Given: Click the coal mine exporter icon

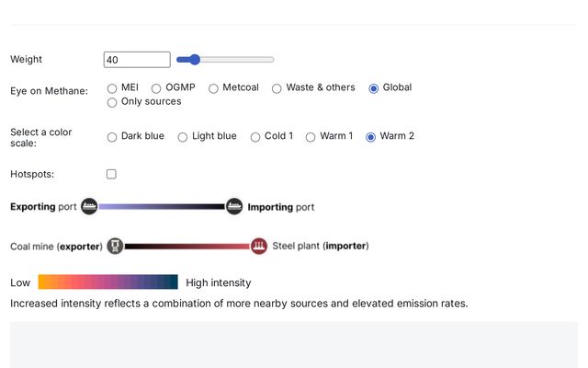Looking at the screenshot, I should [115, 246].
